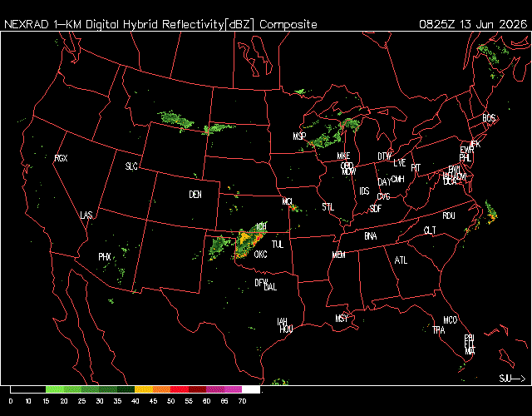
Task: Click the CLT station label
Action: click(x=430, y=230)
